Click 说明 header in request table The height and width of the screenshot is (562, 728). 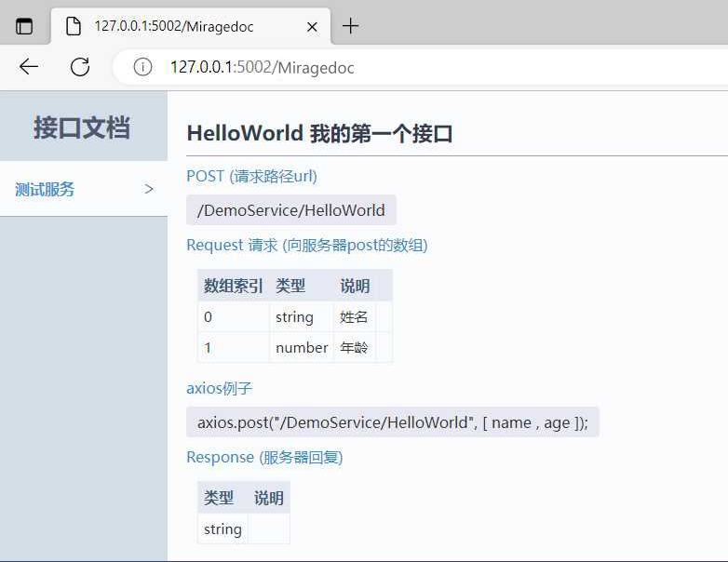(x=355, y=286)
